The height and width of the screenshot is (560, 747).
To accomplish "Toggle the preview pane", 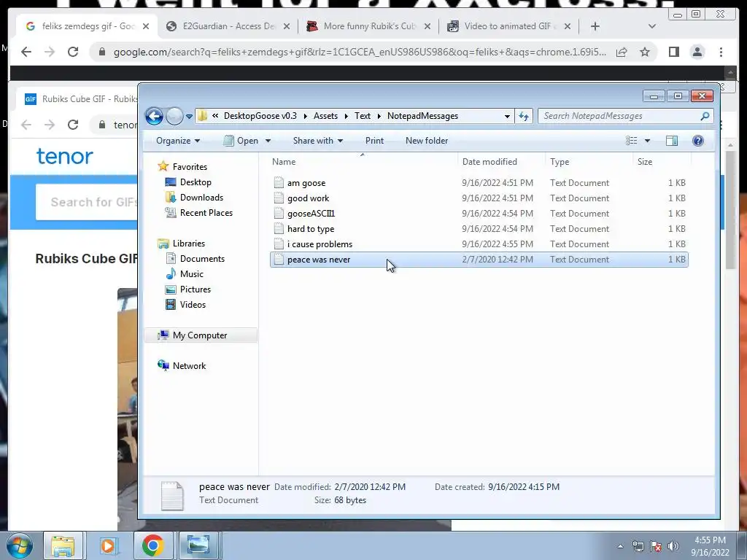I will 672,141.
